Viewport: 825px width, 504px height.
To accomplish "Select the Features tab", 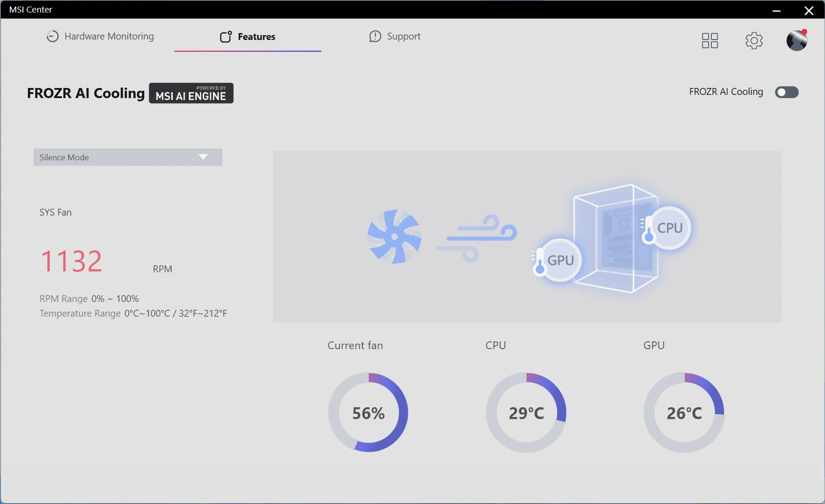I will (247, 37).
